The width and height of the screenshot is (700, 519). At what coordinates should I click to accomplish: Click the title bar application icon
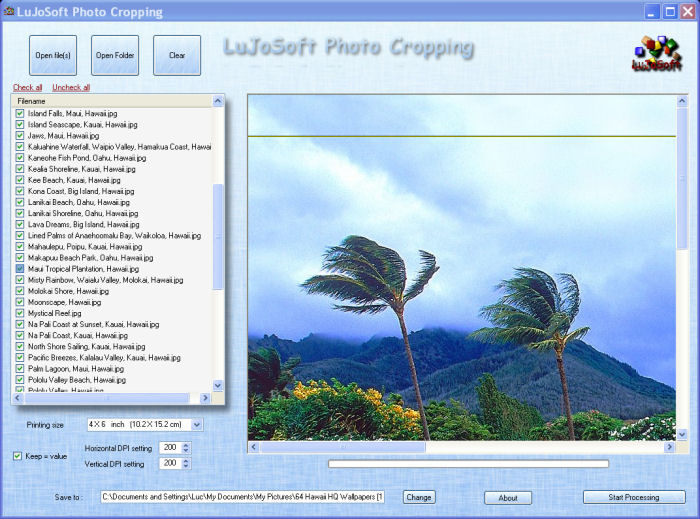point(8,11)
